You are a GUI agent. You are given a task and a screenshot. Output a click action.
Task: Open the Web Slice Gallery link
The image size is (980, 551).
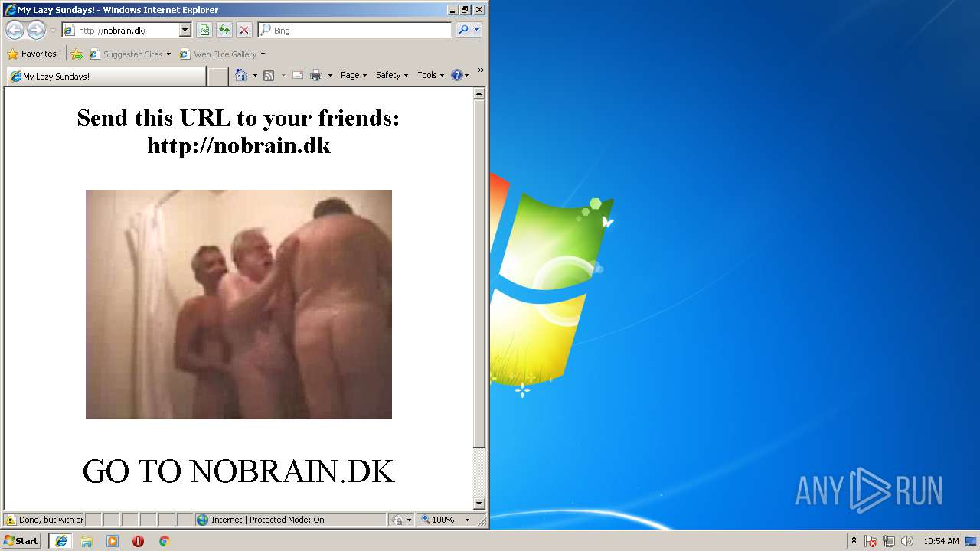[x=219, y=54]
